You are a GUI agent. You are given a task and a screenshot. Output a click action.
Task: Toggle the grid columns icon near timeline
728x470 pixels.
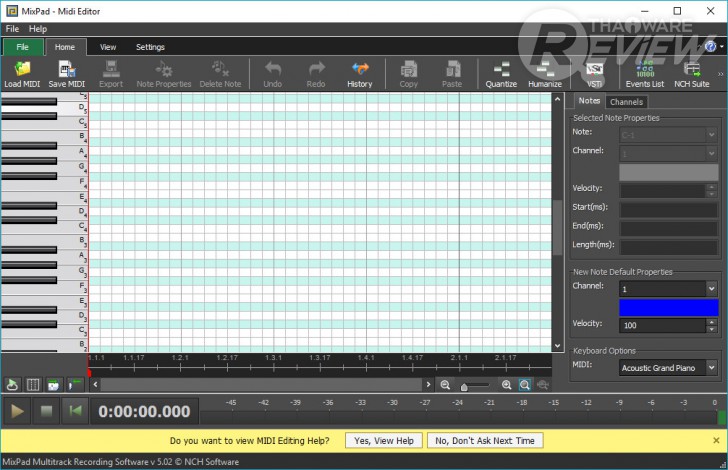pos(33,385)
